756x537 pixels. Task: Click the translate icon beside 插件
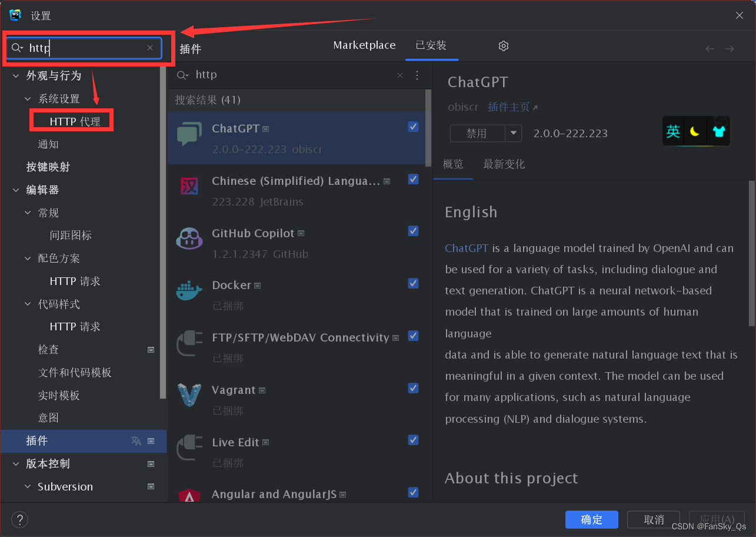pyautogui.click(x=136, y=441)
